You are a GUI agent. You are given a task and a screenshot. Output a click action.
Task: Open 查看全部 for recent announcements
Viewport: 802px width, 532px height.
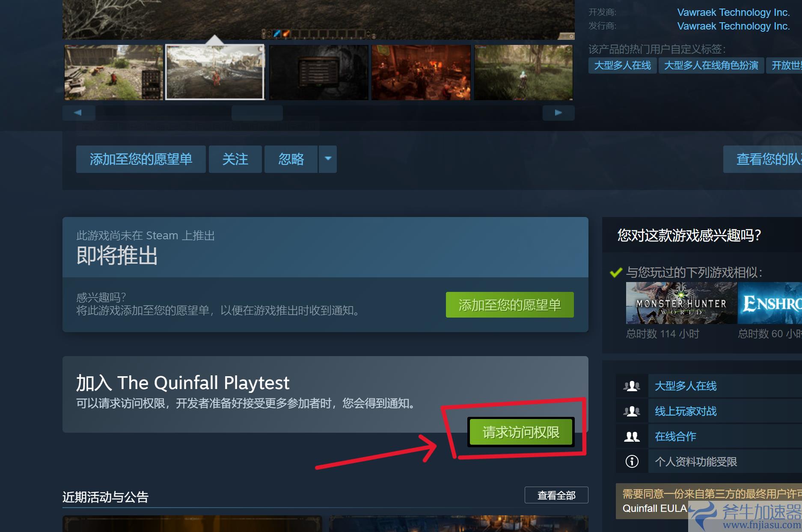click(556, 495)
